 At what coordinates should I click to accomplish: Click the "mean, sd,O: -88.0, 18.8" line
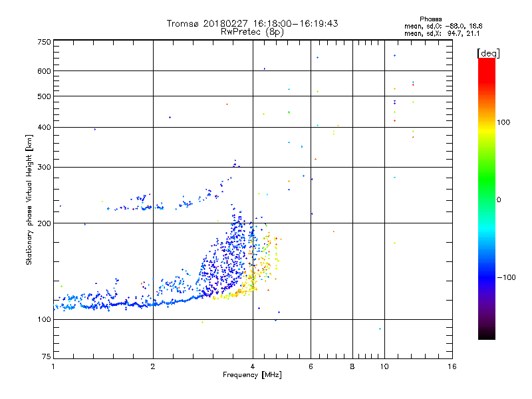[443, 26]
